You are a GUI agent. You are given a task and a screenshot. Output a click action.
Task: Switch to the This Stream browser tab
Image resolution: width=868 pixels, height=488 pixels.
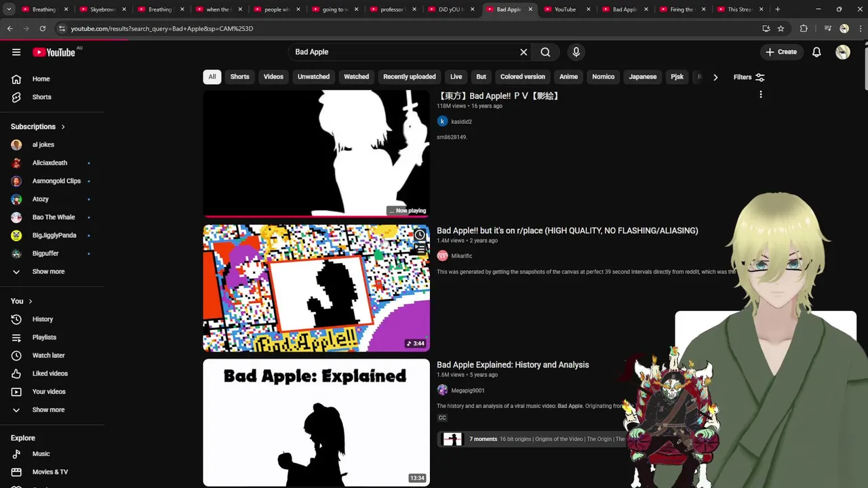click(x=740, y=9)
